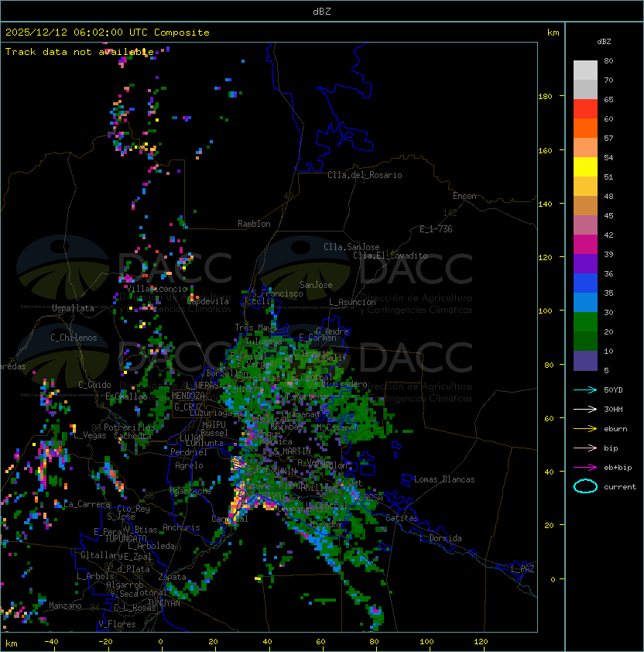Pick the magenta 39-42 dBZ swatch
The width and height of the screenshot is (644, 652).
585,245
